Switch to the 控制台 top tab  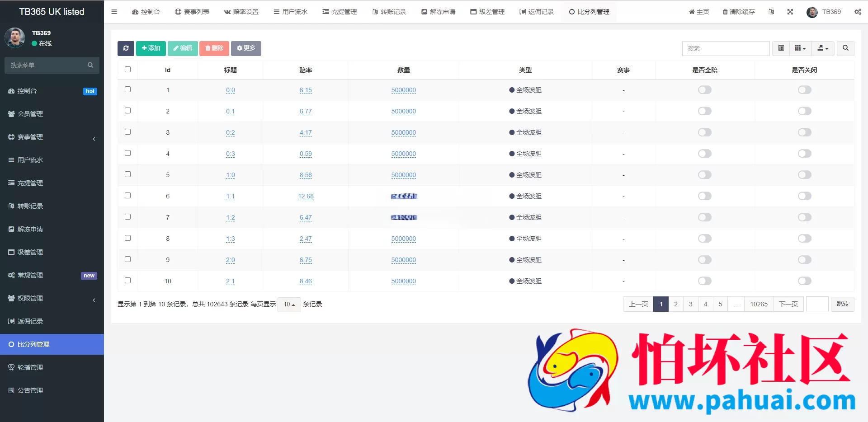146,12
